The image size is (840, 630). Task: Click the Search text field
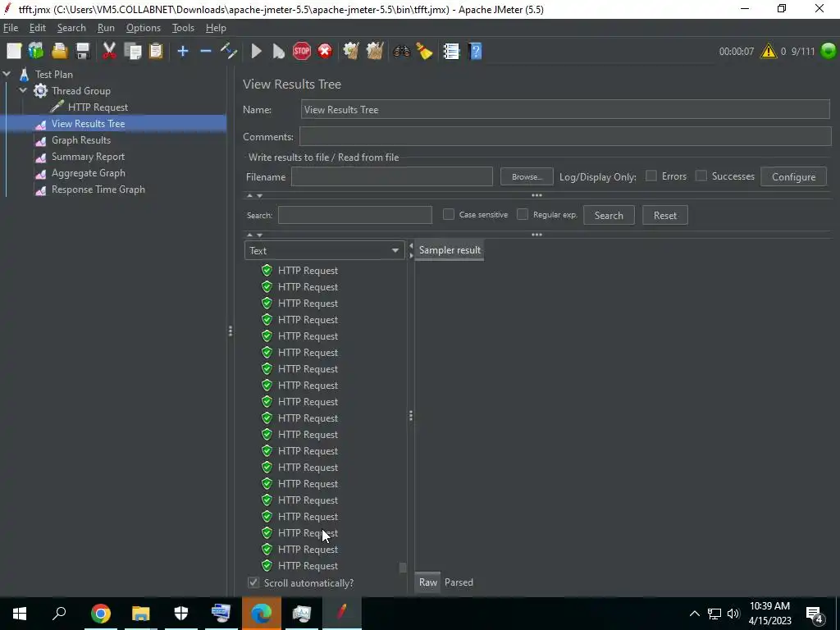click(x=354, y=215)
